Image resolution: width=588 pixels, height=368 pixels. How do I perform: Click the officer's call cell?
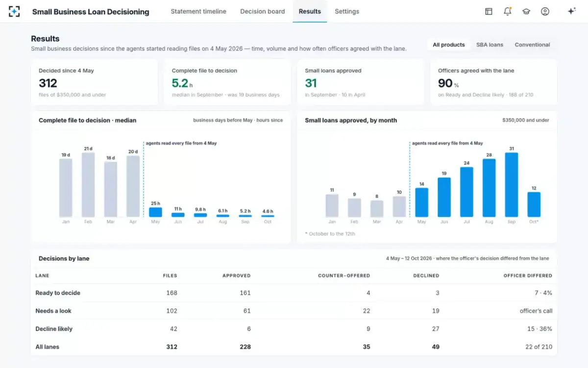(x=536, y=311)
